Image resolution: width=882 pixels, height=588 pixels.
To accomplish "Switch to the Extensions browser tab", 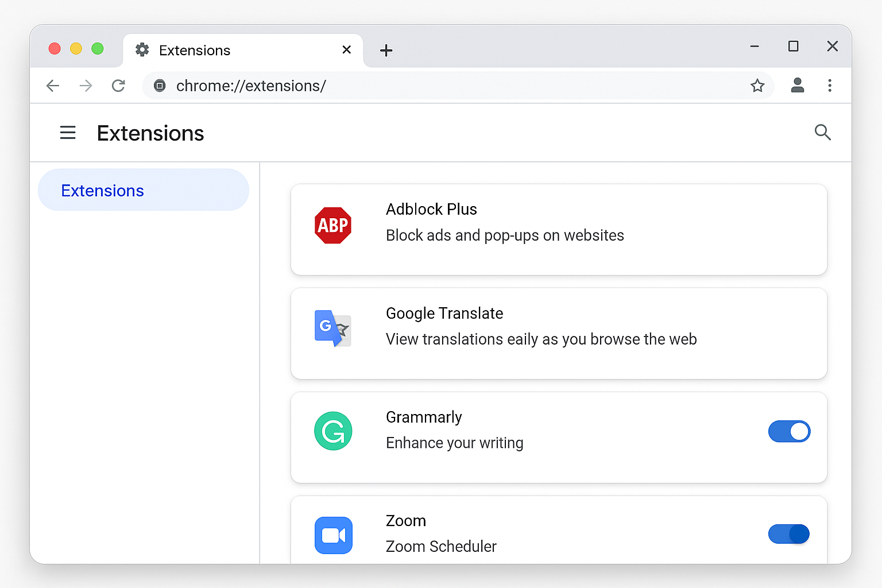I will (194, 50).
